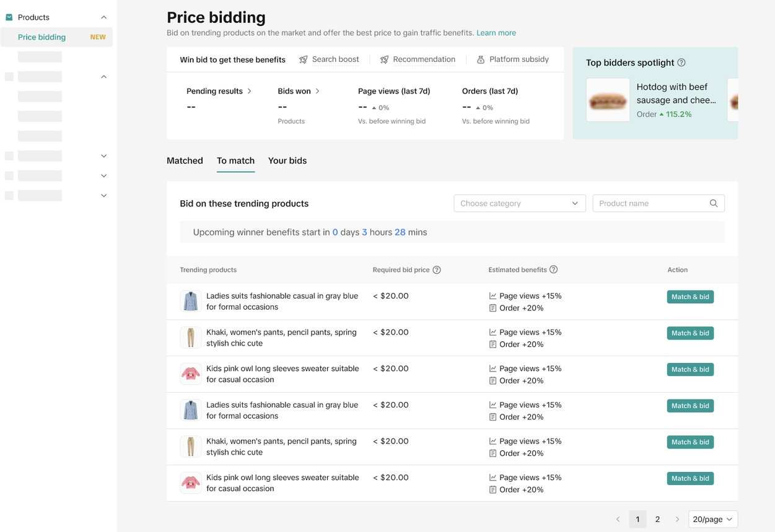Switch to the Your bids tab
The image size is (775, 532).
[x=287, y=160]
